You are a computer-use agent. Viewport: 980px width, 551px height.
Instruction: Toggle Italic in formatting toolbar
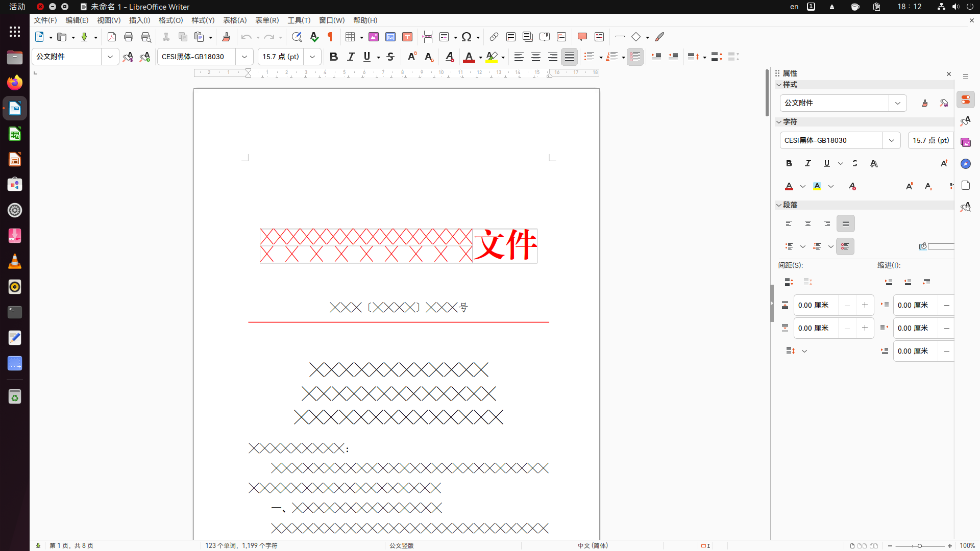351,57
